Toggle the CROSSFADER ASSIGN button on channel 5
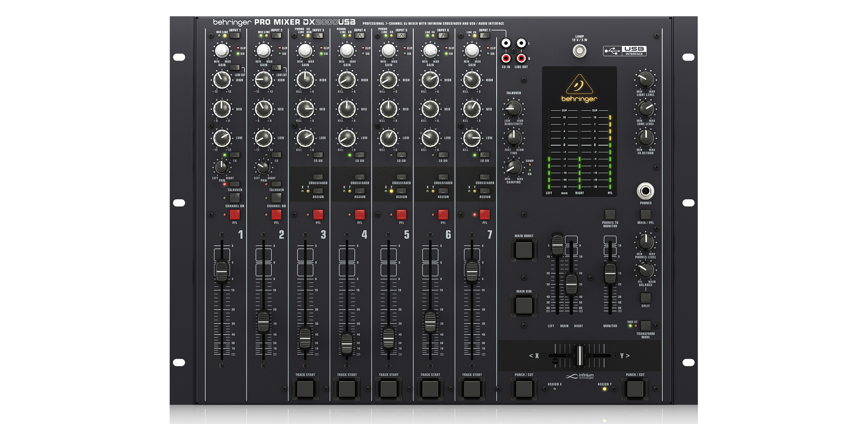Viewport: 868px width, 424px height. coord(401,191)
